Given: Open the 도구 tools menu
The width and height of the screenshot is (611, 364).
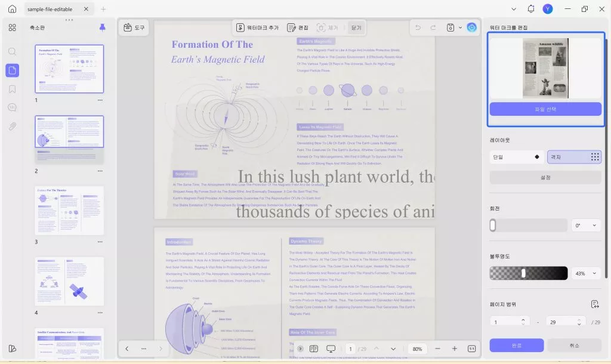Looking at the screenshot, I should 134,27.
